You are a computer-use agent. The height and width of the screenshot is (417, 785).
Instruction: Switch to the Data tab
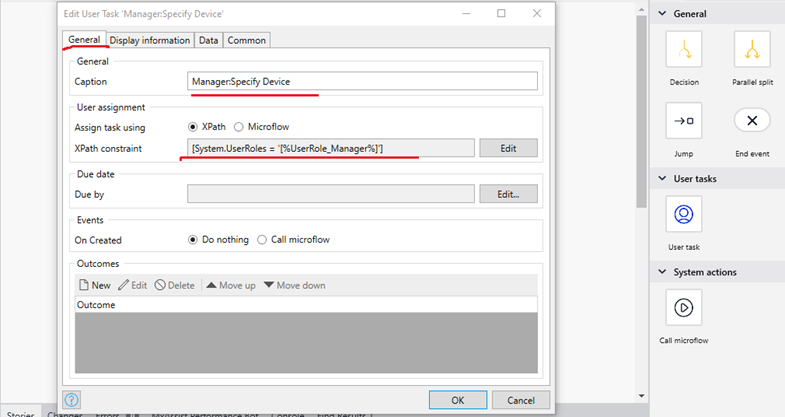pyautogui.click(x=208, y=41)
